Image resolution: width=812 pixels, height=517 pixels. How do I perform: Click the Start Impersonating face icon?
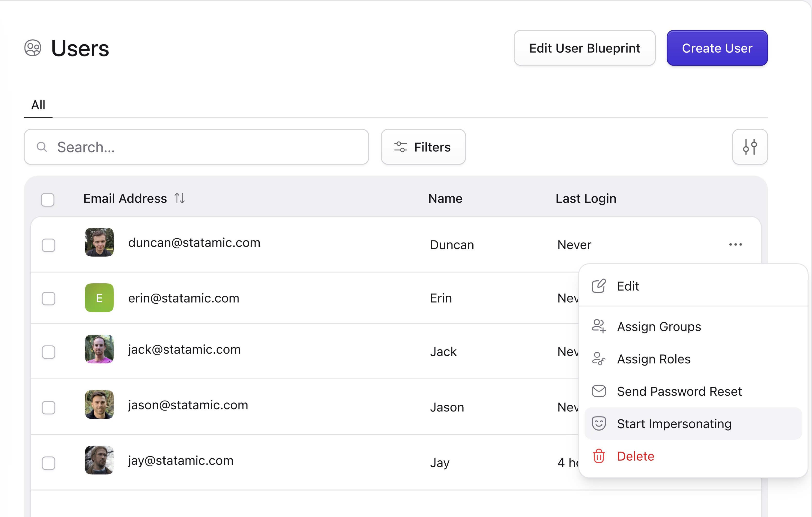coord(599,423)
